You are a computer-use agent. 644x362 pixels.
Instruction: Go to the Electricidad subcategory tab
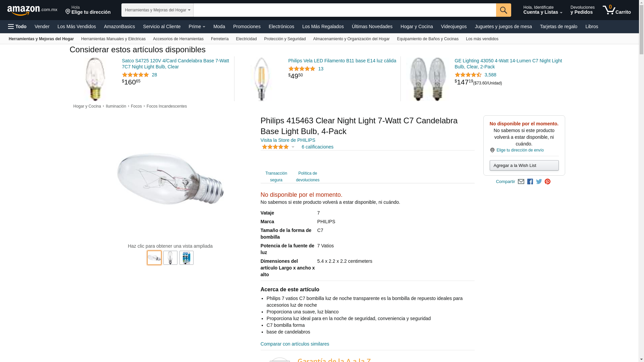[246, 39]
